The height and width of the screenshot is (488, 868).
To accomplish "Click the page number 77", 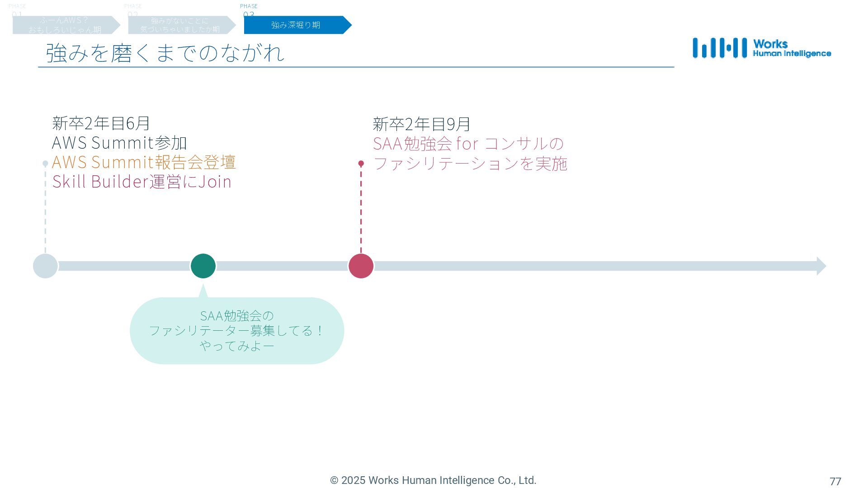I will click(x=835, y=482).
